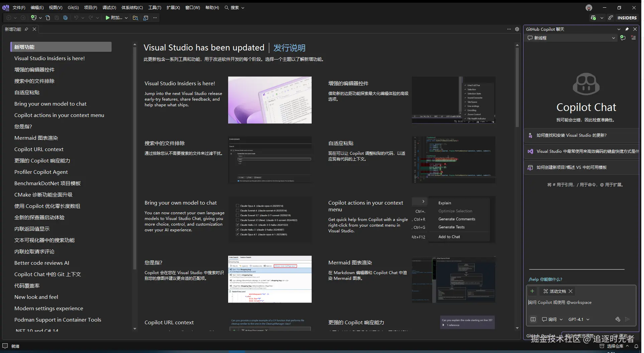The width and height of the screenshot is (644, 353).
Task: Select the 如何查找和安装 Visual Studio 的更新 suggestion
Action: click(x=581, y=135)
